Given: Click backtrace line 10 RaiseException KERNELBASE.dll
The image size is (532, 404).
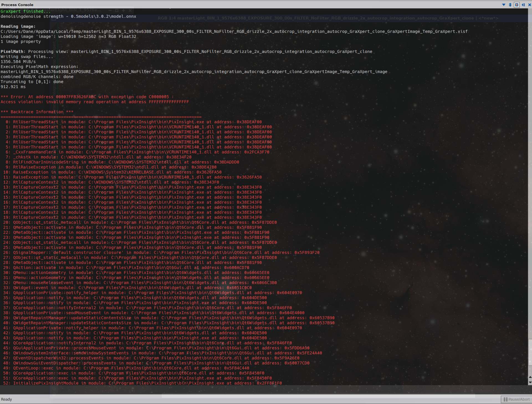Looking at the screenshot, I should 112,172.
